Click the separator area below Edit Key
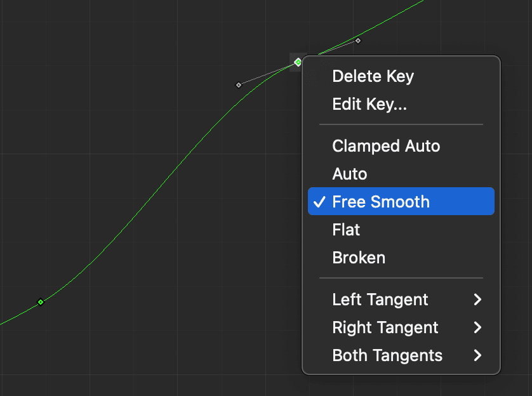The image size is (532, 396). coord(401,124)
